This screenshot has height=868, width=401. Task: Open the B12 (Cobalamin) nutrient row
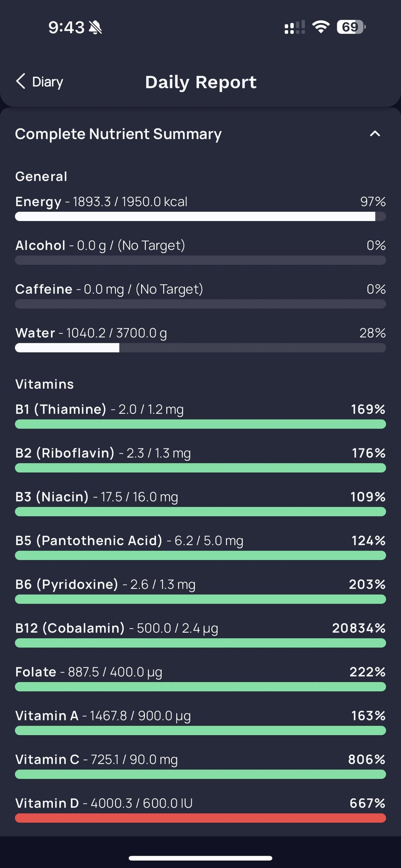tap(70, 628)
